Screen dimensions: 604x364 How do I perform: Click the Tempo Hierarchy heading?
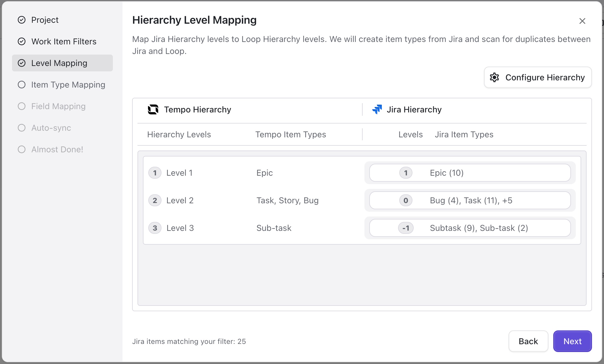point(198,109)
